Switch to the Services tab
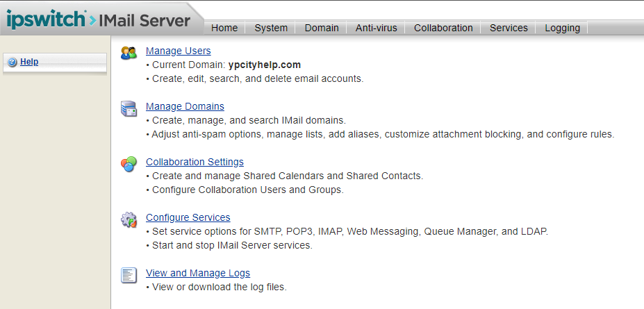 [x=509, y=28]
